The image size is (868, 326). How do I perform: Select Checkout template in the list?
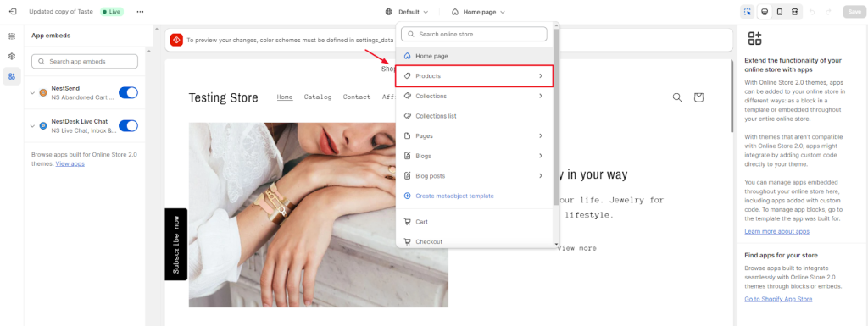475,241
